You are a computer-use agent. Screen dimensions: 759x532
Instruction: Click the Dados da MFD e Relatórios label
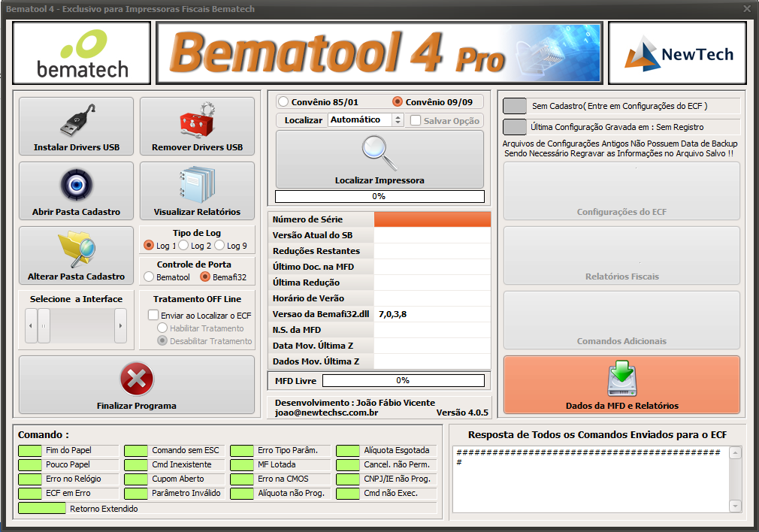click(x=622, y=406)
